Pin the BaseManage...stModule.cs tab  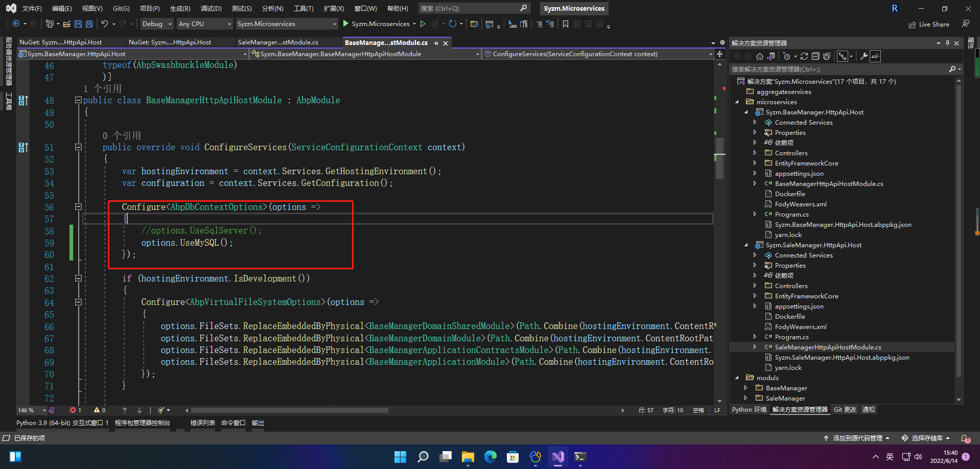click(436, 43)
